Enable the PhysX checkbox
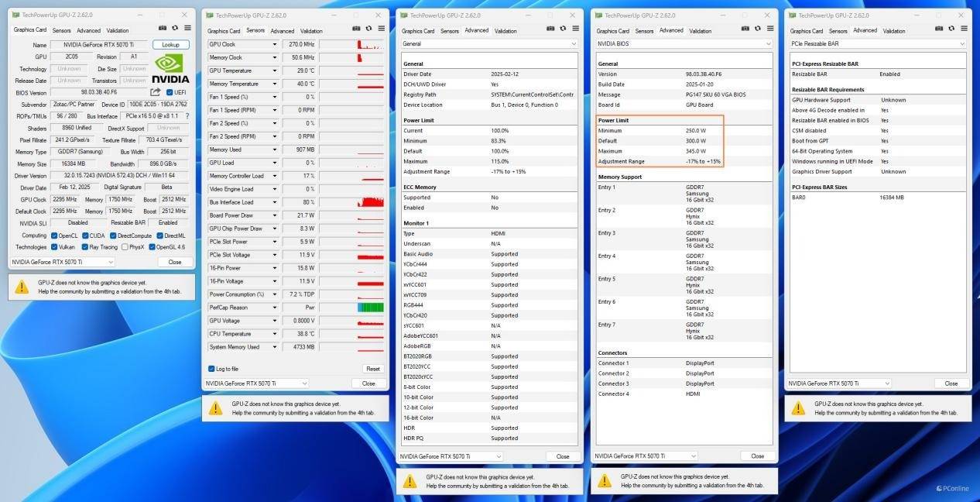The image size is (980, 502). click(x=125, y=247)
